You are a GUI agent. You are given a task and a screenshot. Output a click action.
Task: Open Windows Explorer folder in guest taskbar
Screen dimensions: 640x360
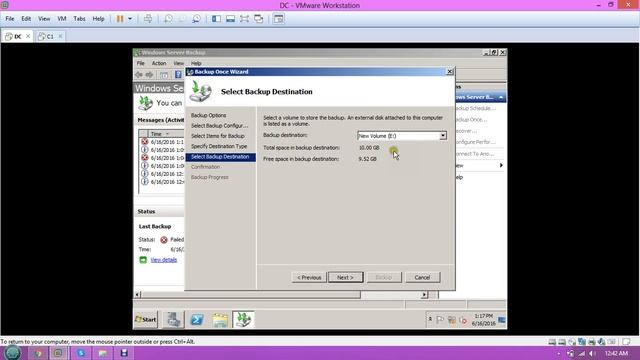(x=220, y=320)
